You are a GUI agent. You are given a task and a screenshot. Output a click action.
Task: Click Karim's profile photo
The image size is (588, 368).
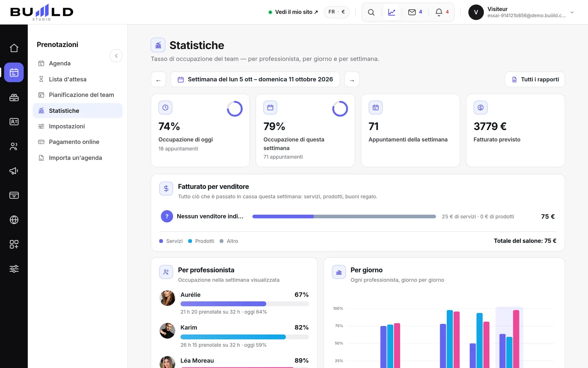(167, 331)
